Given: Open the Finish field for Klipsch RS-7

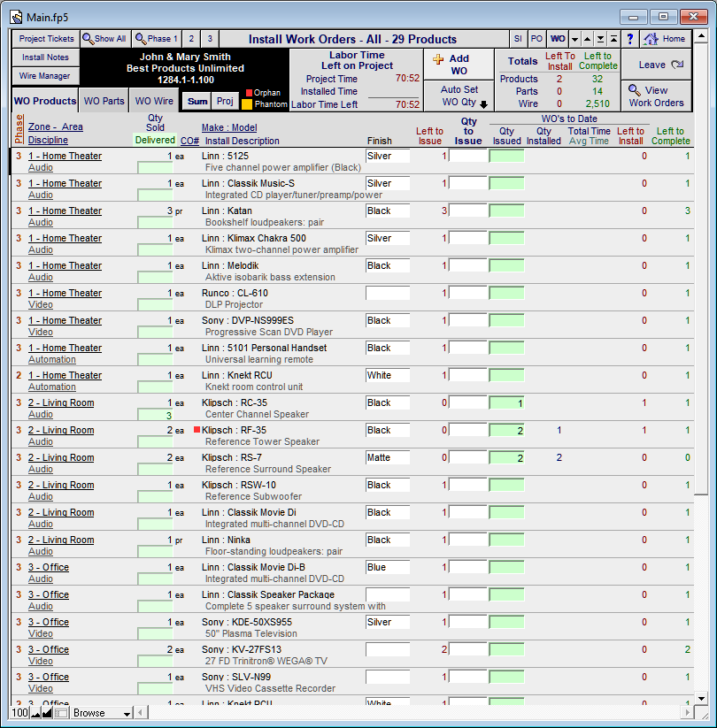Looking at the screenshot, I should [x=388, y=457].
